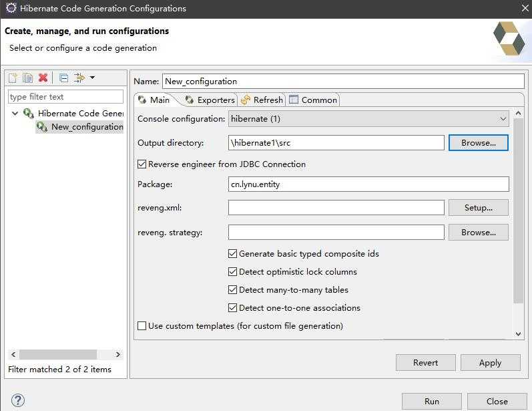Screen dimensions: 532x411
Task: Click the Hibernate logo in dialog header
Action: 509,38
